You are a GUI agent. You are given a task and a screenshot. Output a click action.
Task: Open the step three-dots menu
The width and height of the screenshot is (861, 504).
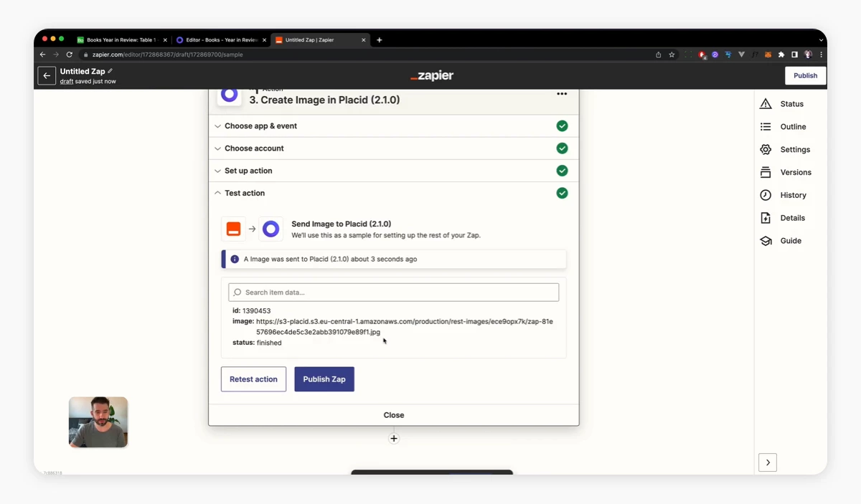point(562,94)
